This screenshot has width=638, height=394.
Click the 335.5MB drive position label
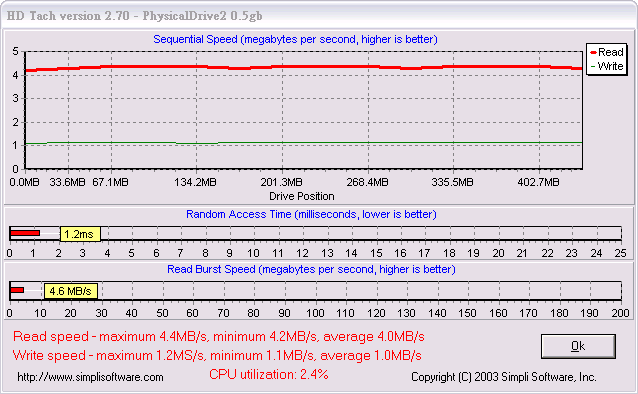click(452, 182)
